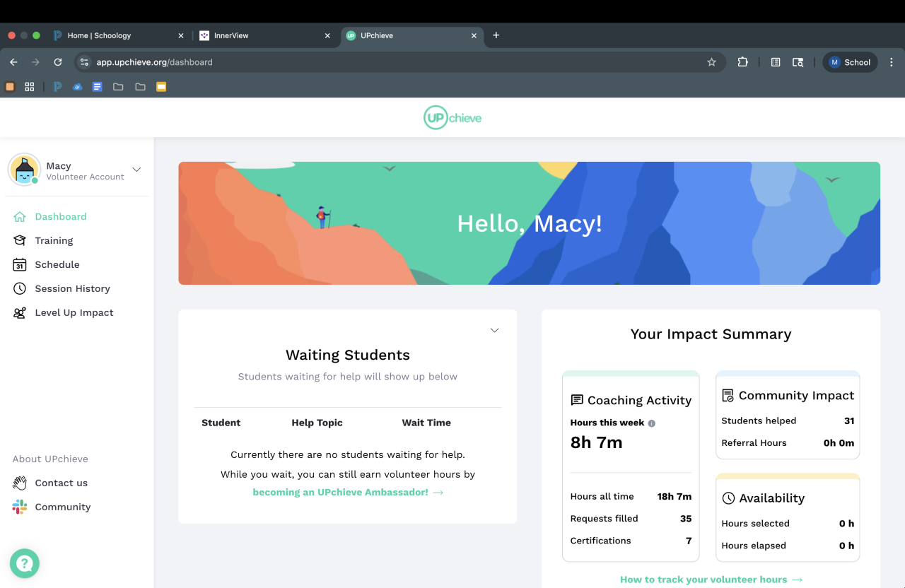Open the Schoology bookmark icon

(58, 87)
